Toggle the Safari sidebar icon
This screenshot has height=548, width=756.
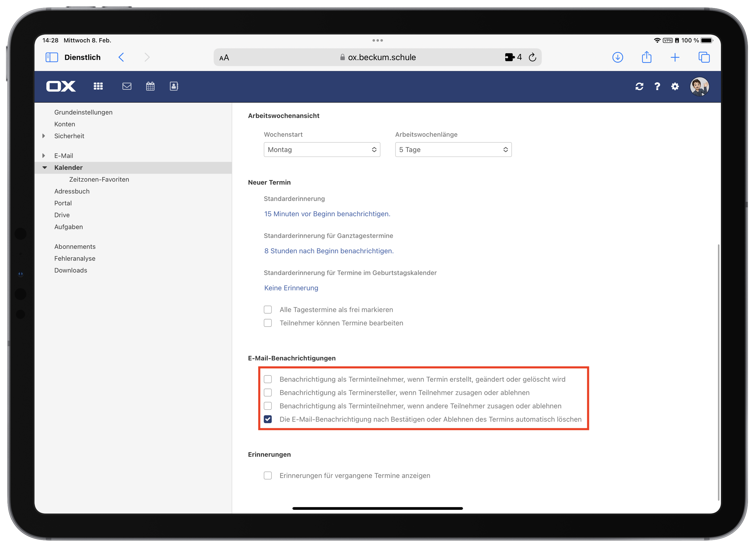click(x=52, y=57)
